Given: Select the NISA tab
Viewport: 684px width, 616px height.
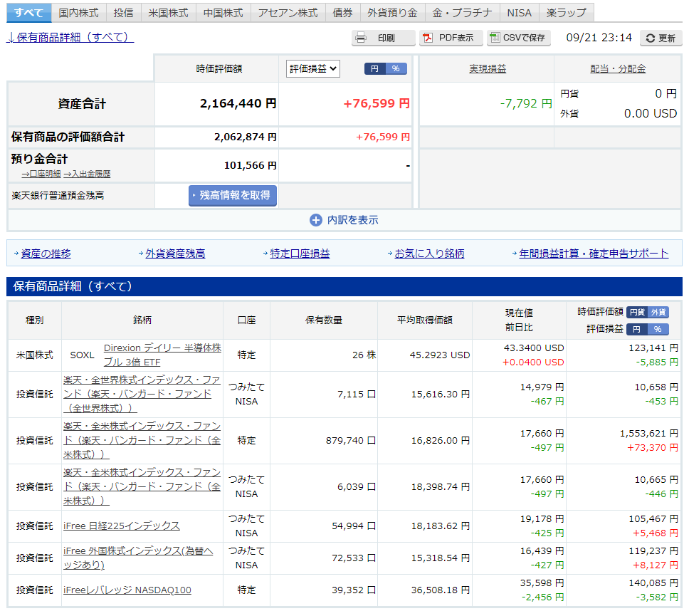Looking at the screenshot, I should point(519,13).
